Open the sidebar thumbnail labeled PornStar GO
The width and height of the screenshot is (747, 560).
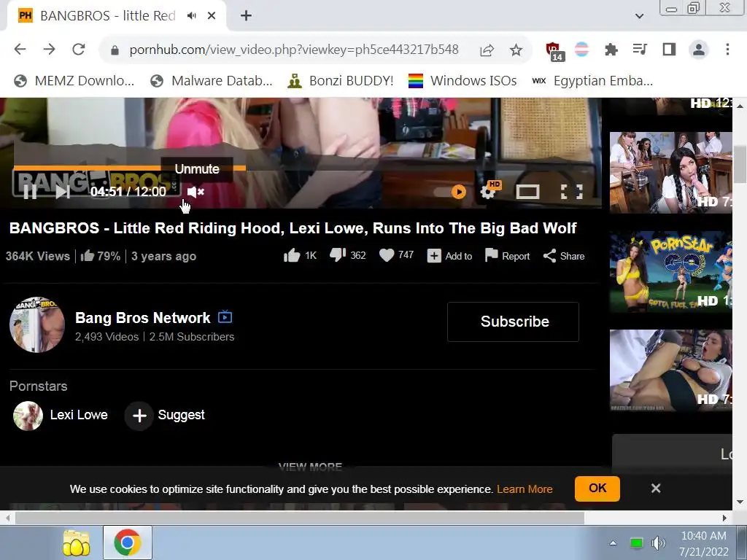[671, 271]
